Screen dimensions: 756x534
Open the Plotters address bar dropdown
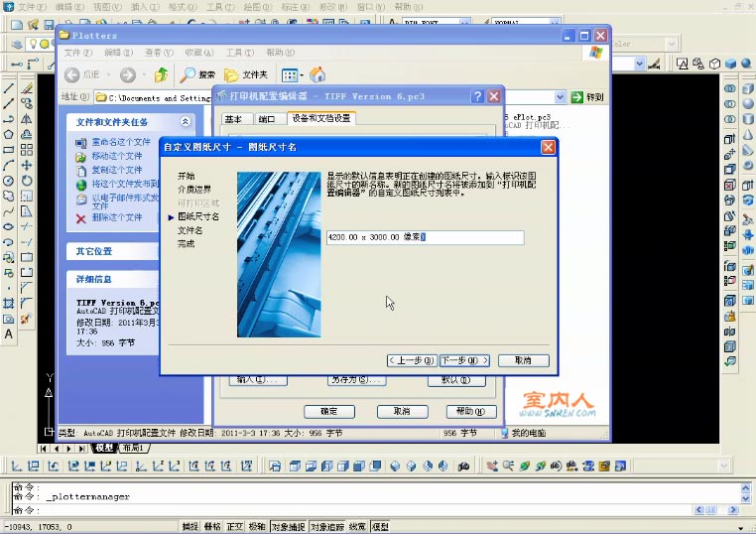click(560, 97)
